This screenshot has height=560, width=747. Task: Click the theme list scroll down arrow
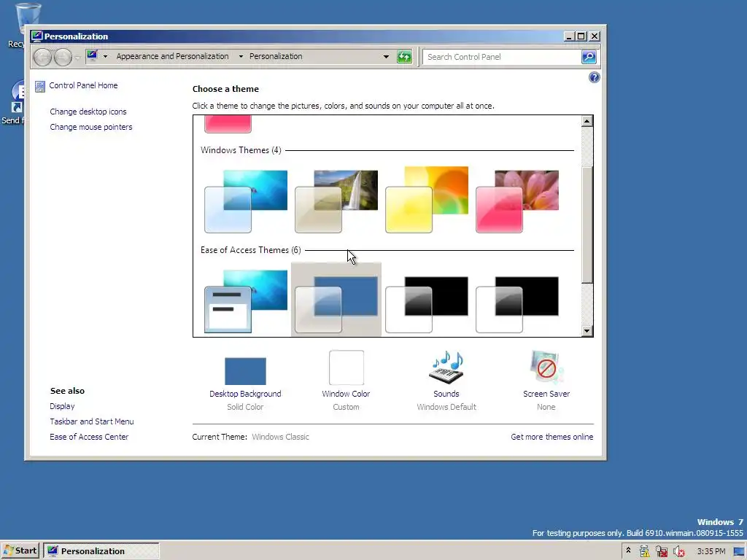[x=587, y=330]
